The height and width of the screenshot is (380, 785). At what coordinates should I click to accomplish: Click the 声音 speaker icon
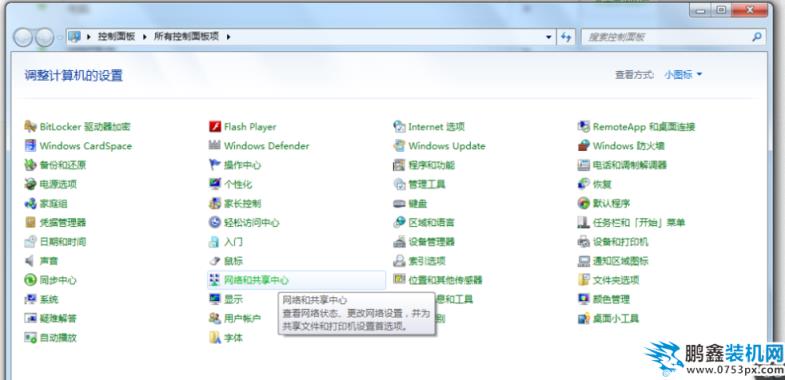[x=31, y=261]
